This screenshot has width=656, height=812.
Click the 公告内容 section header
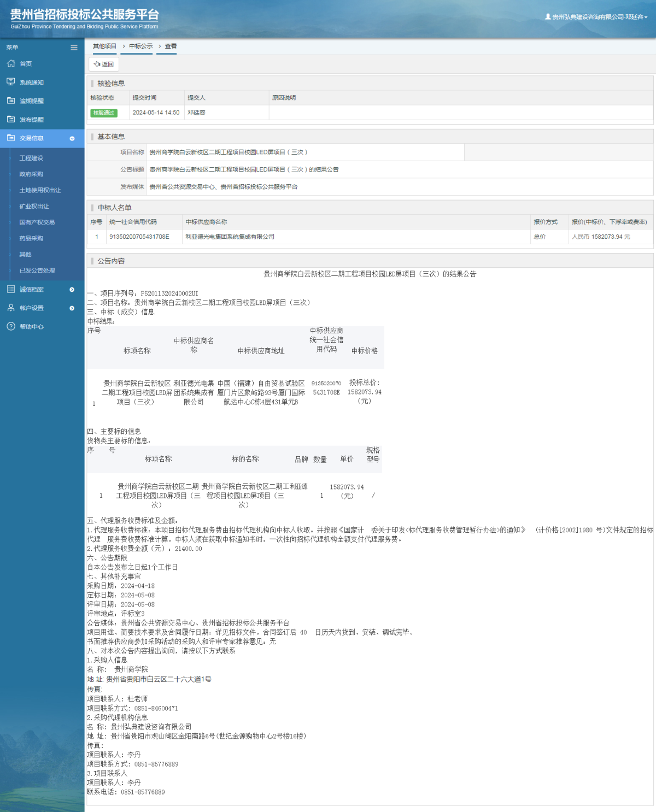[x=111, y=261]
